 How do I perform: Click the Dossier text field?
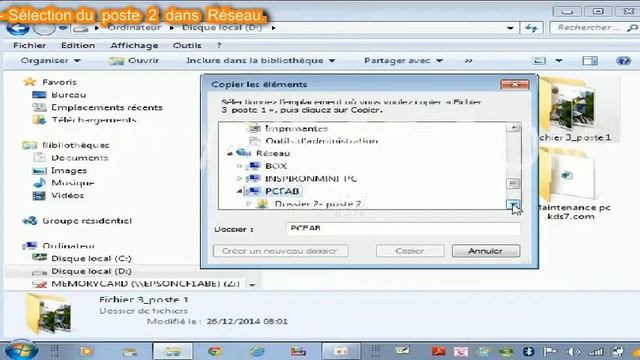tap(403, 229)
